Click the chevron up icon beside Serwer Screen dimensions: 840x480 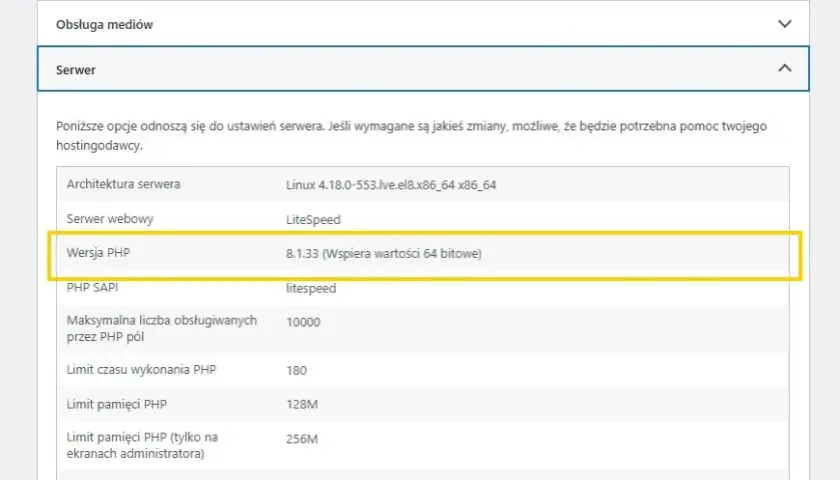click(784, 68)
